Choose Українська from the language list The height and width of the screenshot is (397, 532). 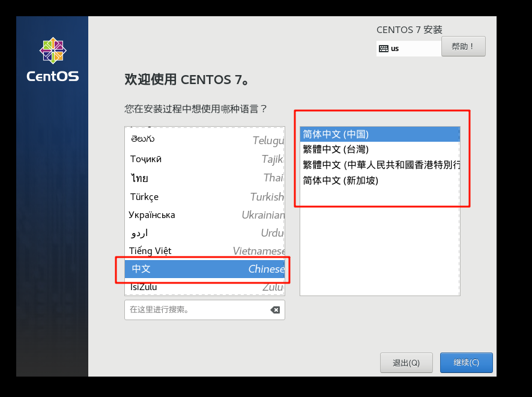click(x=204, y=214)
